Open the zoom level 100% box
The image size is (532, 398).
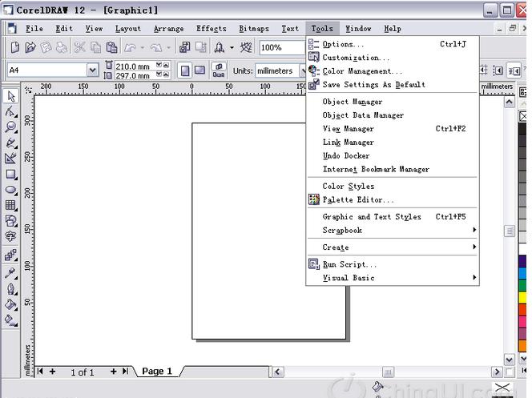pos(282,47)
